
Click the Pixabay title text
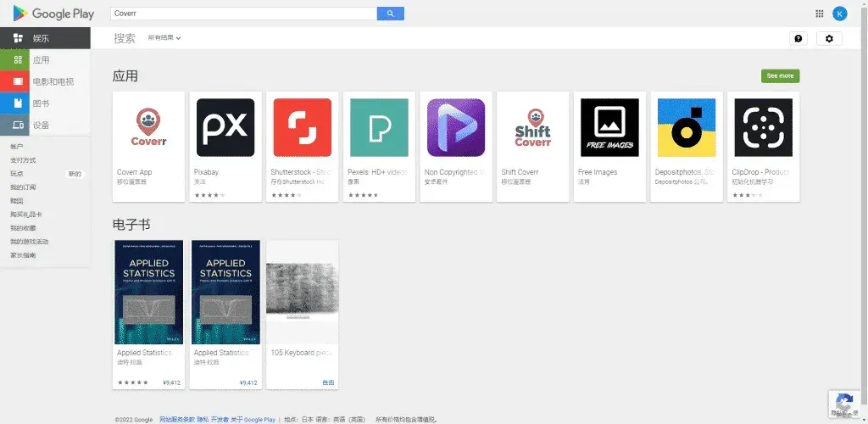[x=206, y=172]
